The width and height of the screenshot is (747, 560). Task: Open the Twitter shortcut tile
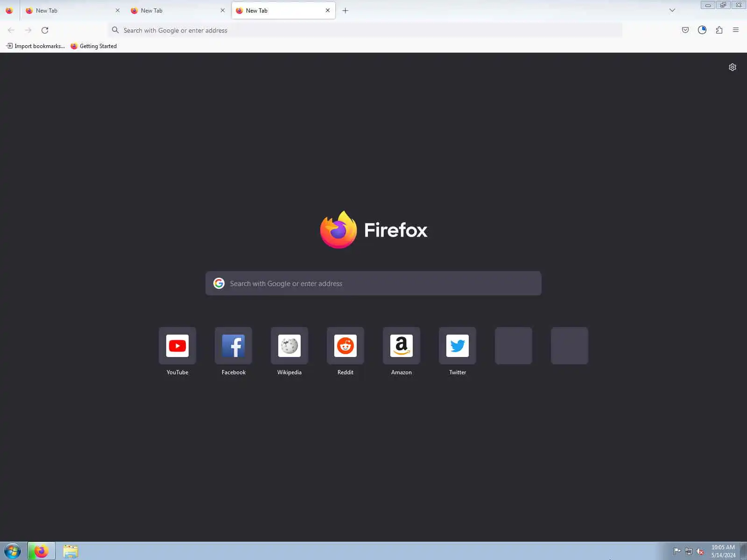click(x=458, y=346)
